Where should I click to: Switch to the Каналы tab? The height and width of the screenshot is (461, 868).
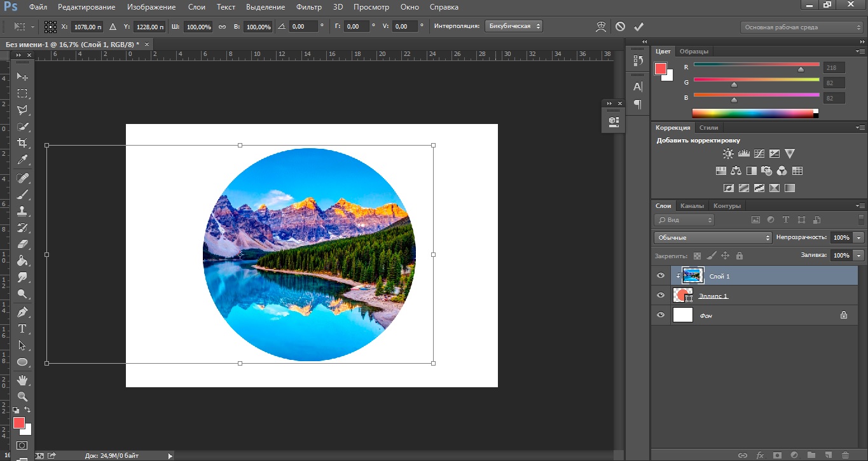click(x=692, y=206)
